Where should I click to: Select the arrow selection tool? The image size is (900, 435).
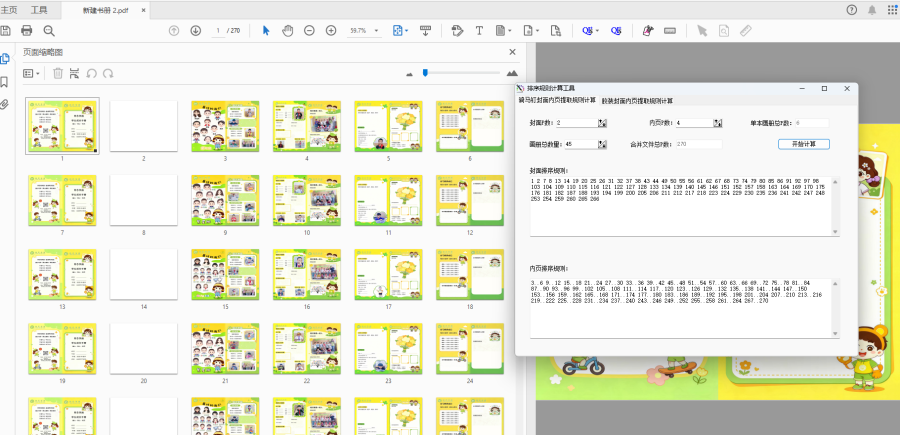pyautogui.click(x=266, y=30)
